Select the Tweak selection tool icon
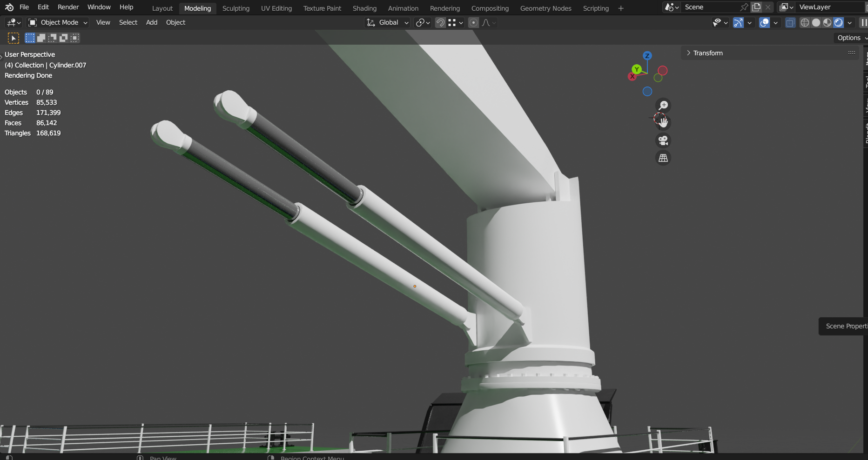The image size is (868, 460). click(x=13, y=38)
